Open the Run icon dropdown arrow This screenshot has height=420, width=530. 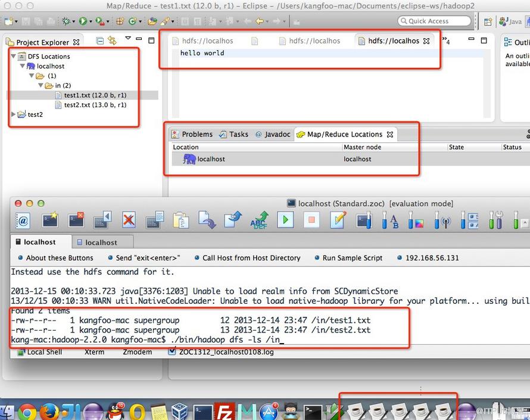click(x=91, y=21)
